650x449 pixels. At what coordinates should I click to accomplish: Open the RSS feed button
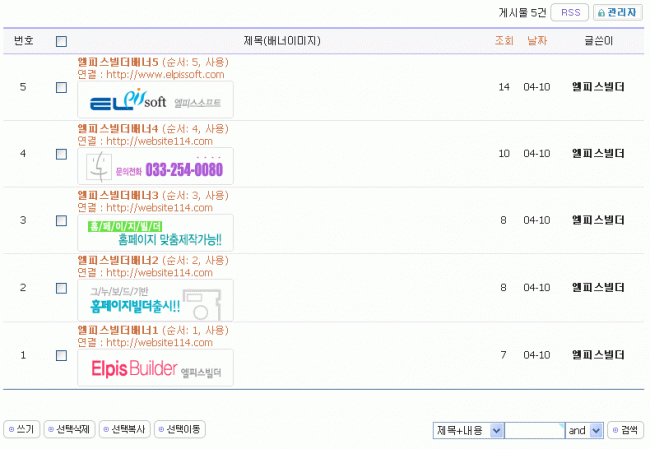(570, 12)
